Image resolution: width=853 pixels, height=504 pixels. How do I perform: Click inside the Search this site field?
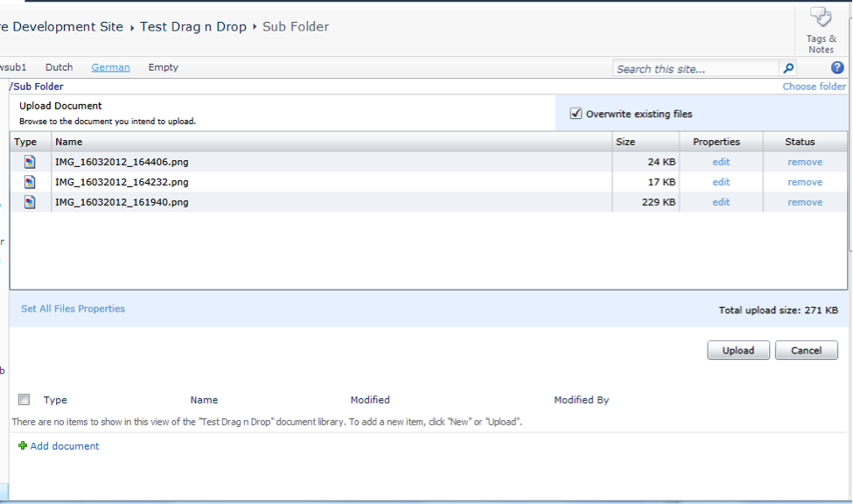(691, 67)
